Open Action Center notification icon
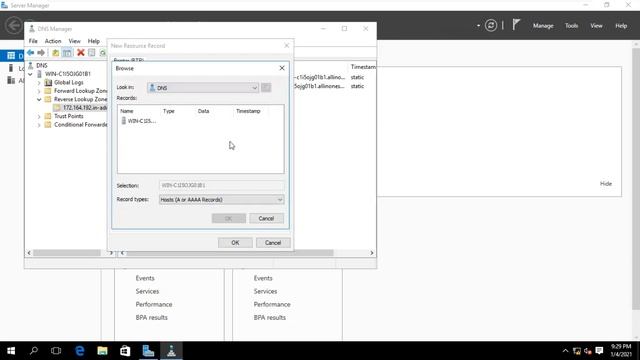The width and height of the screenshot is (640, 360). click(x=599, y=351)
